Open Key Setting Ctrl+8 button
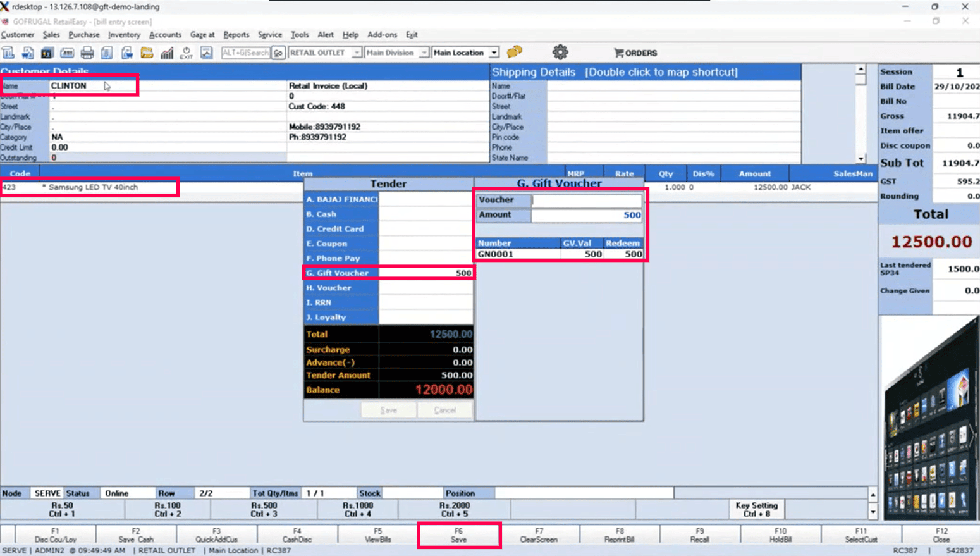980x556 pixels. [x=756, y=510]
